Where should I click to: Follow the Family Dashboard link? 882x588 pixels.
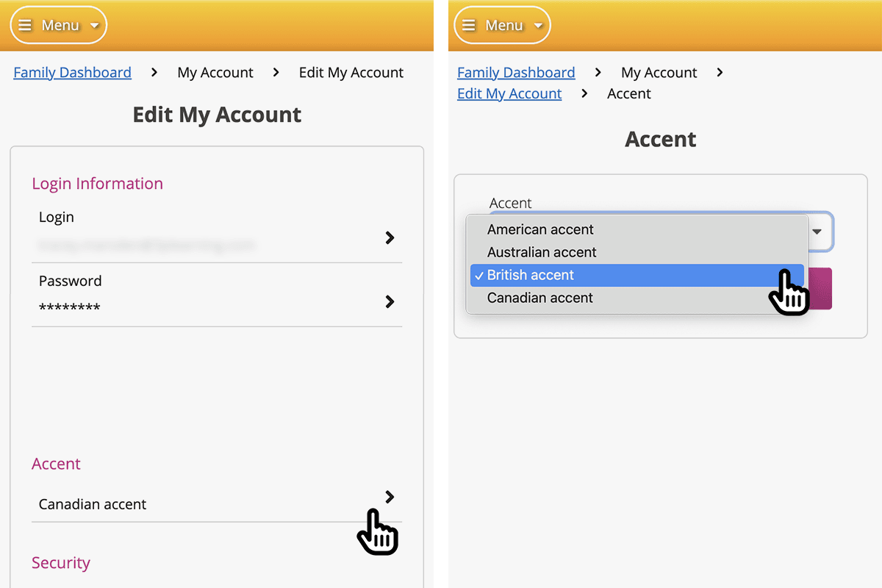[72, 72]
